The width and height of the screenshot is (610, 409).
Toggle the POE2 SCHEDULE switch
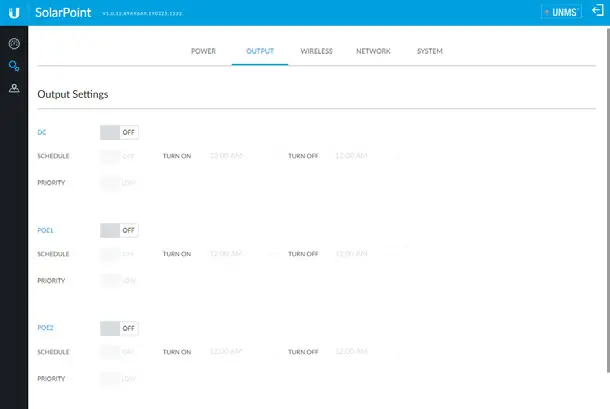(x=119, y=352)
